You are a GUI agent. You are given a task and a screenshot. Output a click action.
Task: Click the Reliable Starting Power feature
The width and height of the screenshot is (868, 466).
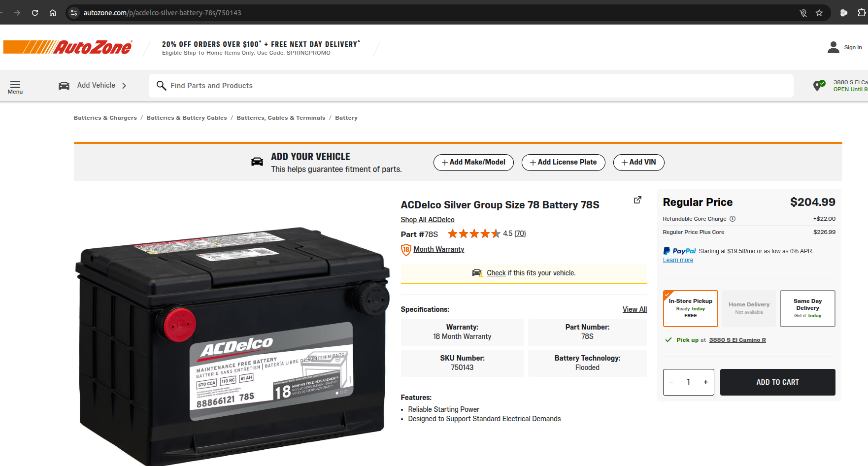(443, 409)
